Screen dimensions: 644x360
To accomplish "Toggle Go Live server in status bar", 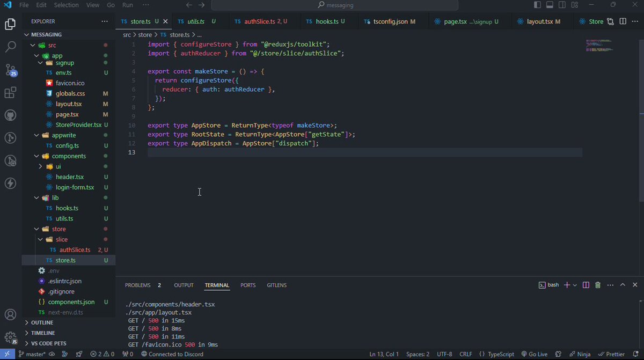I will coord(533,354).
